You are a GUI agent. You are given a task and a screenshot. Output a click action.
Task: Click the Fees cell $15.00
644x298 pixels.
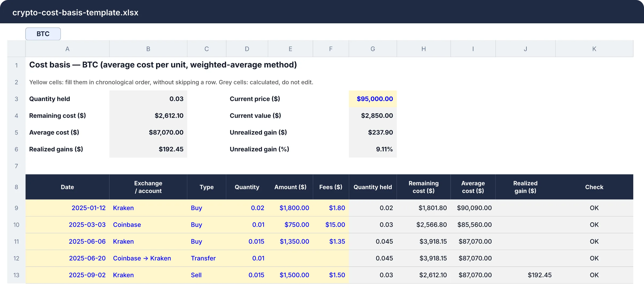click(331, 225)
